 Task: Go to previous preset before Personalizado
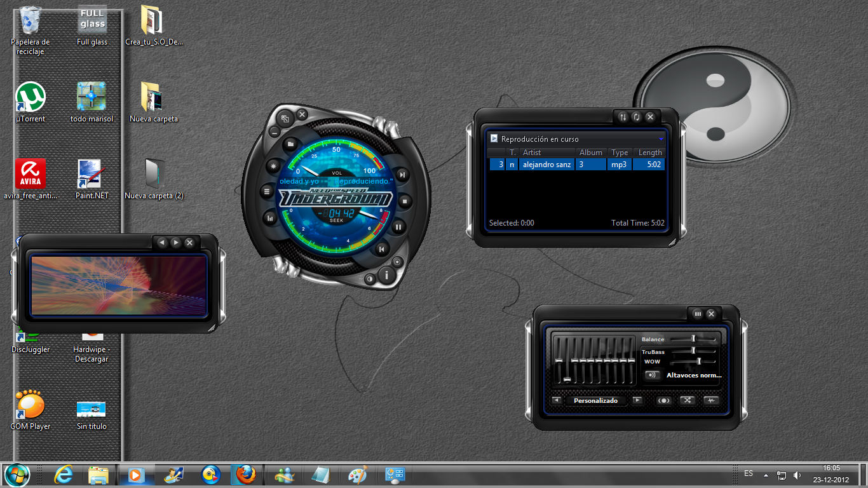coord(557,400)
